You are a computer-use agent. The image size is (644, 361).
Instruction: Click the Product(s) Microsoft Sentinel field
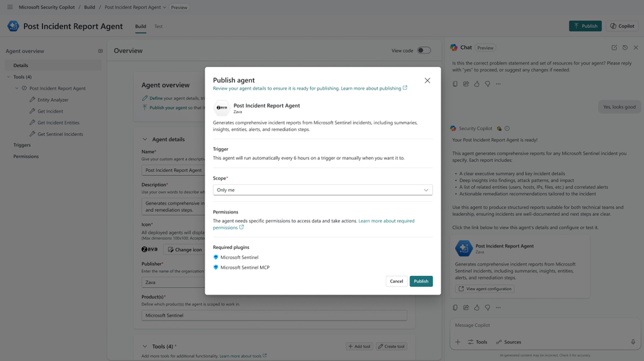(274, 315)
